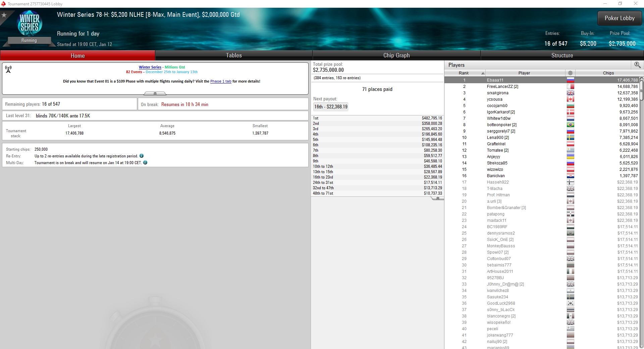Screen dimensions: 644x349
Task: Select player Strekoza85 row
Action: [542, 163]
